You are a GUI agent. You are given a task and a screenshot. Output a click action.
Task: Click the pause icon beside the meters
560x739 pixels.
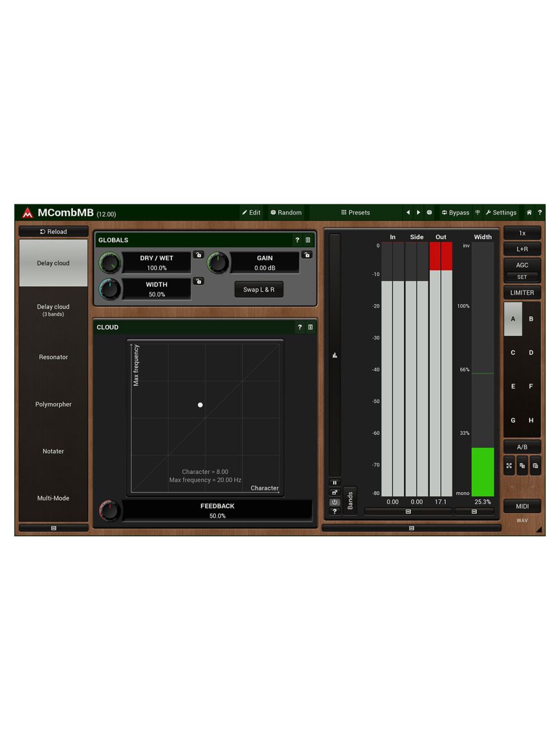point(334,483)
